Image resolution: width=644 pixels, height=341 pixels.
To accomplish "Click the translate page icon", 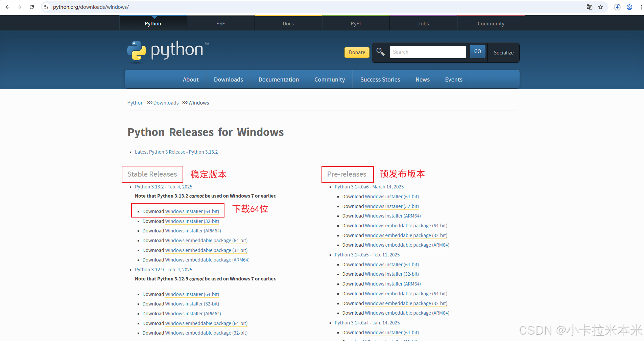I will click(590, 7).
